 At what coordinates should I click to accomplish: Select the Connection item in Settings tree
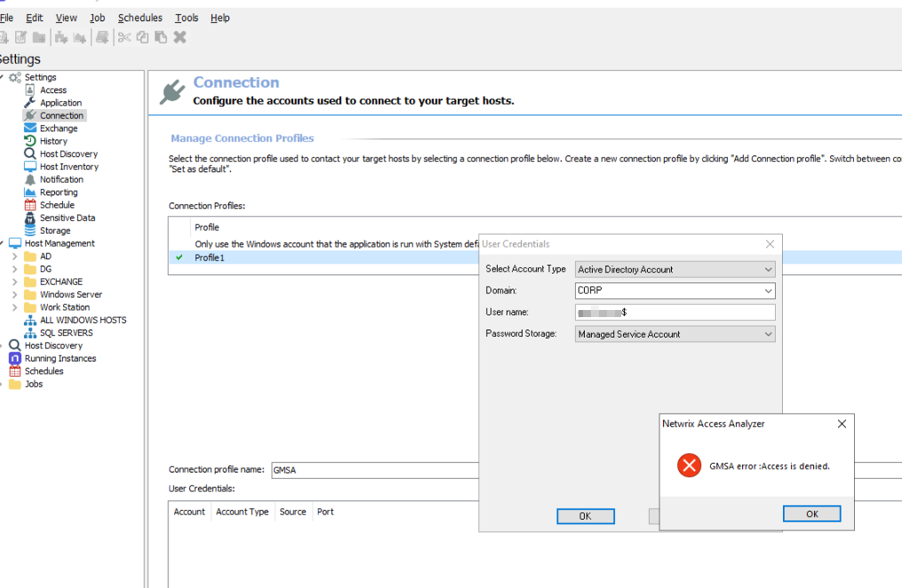click(x=61, y=115)
